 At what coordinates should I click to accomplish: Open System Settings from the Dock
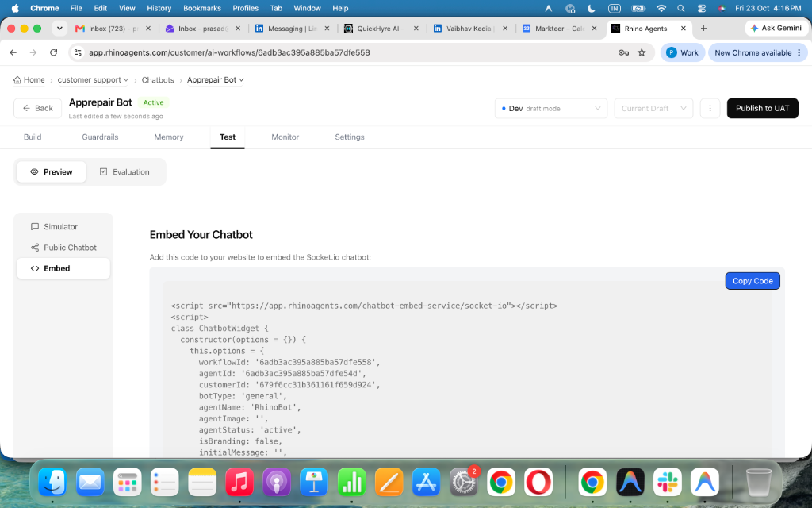[x=463, y=482]
